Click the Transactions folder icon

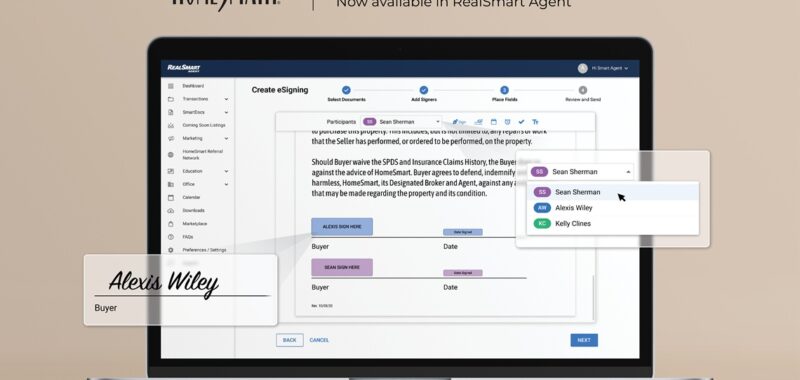(x=171, y=99)
